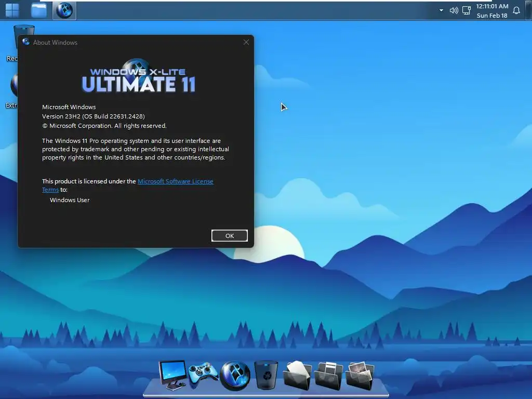
Task: Select the About Windows globe taskbar button
Action: click(x=64, y=10)
